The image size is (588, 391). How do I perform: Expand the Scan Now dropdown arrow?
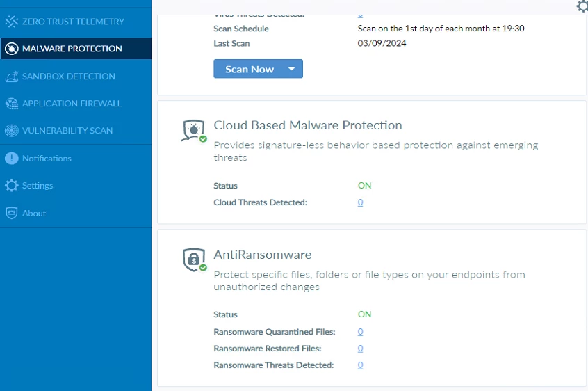(x=291, y=69)
